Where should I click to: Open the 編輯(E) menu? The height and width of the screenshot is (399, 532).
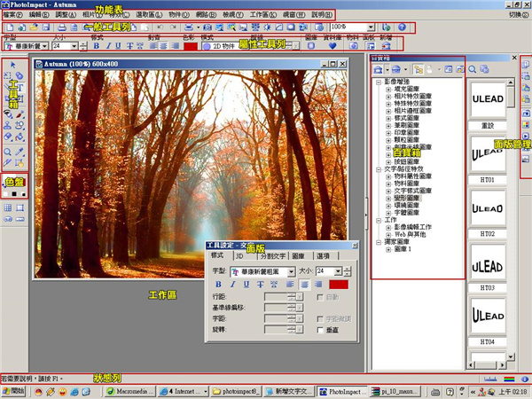coord(39,15)
